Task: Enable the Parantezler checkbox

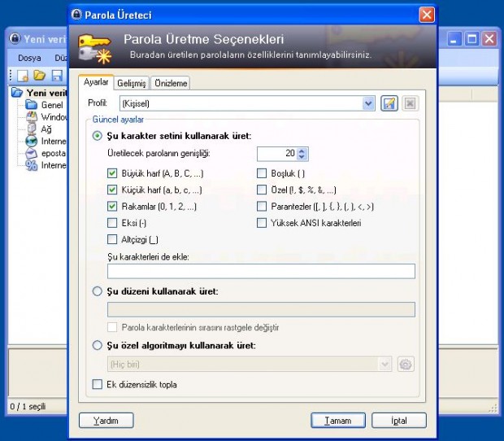Action: [262, 206]
